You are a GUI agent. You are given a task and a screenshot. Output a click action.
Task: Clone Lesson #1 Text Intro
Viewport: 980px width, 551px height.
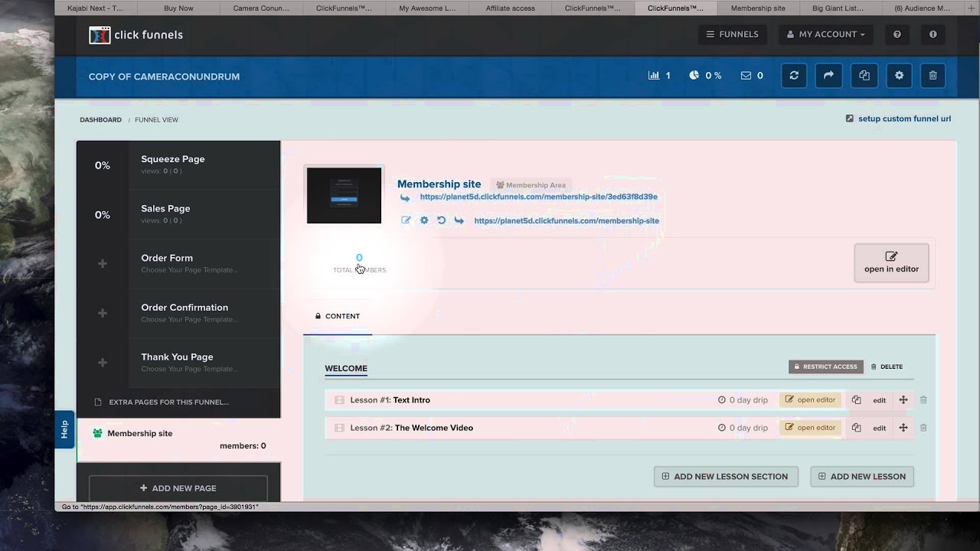(x=857, y=400)
